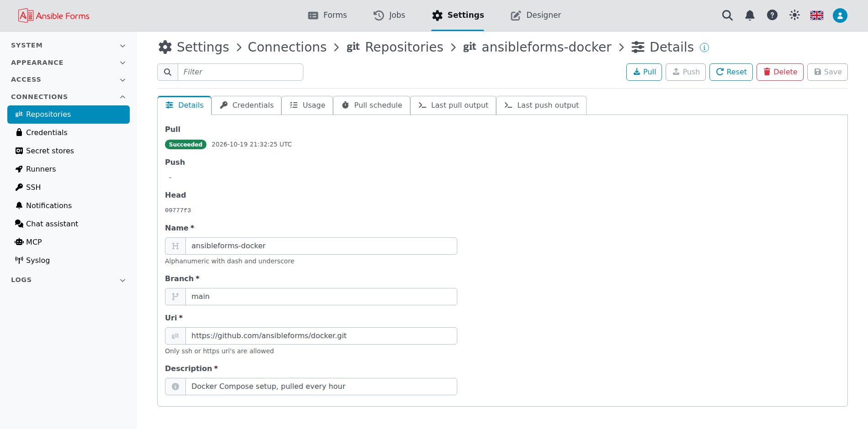Expand the SYSTEM sidebar section
Viewport: 868px width, 429px height.
tap(69, 45)
